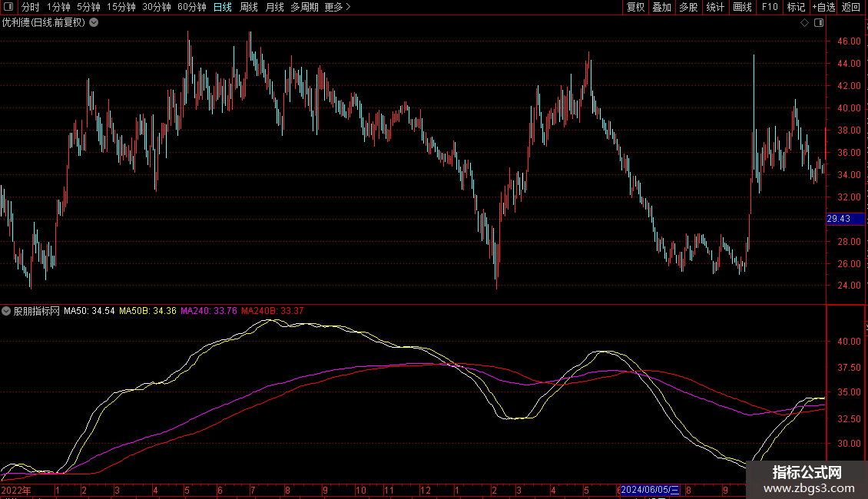Switch to the 分时 intraday view
The height and width of the screenshot is (499, 868).
[x=30, y=7]
